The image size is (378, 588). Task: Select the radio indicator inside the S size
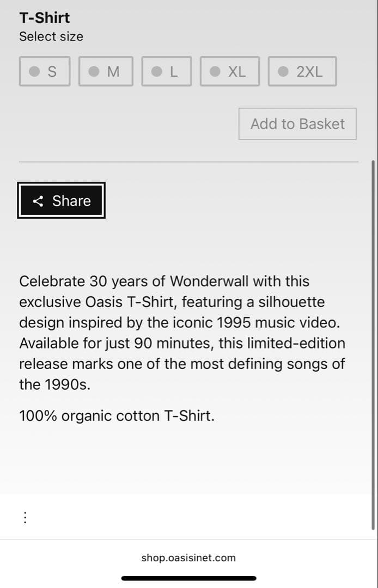[x=33, y=71]
